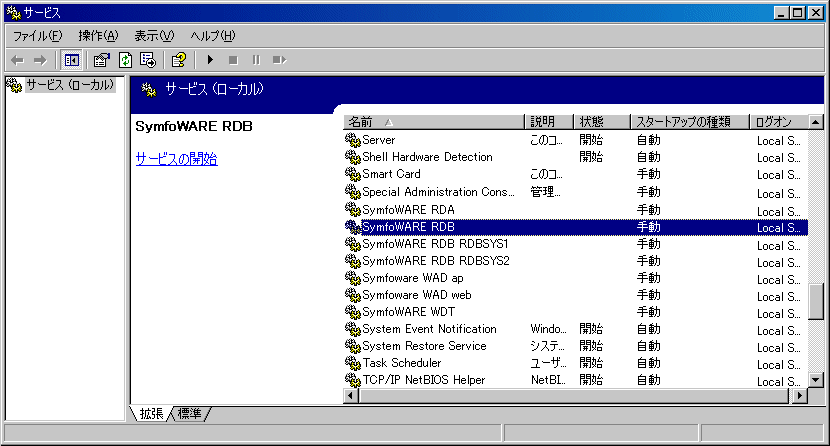Click the Services title bar app icon
This screenshot has height=446, width=830.
click(x=13, y=12)
